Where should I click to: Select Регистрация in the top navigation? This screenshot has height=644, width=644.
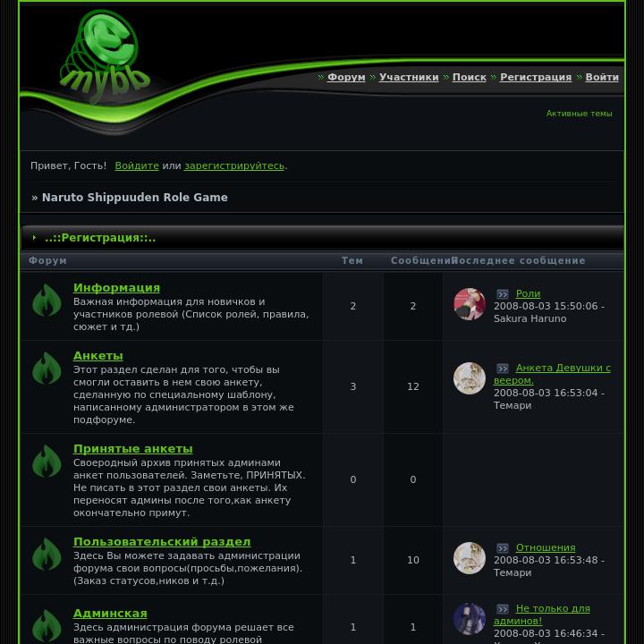pos(536,77)
